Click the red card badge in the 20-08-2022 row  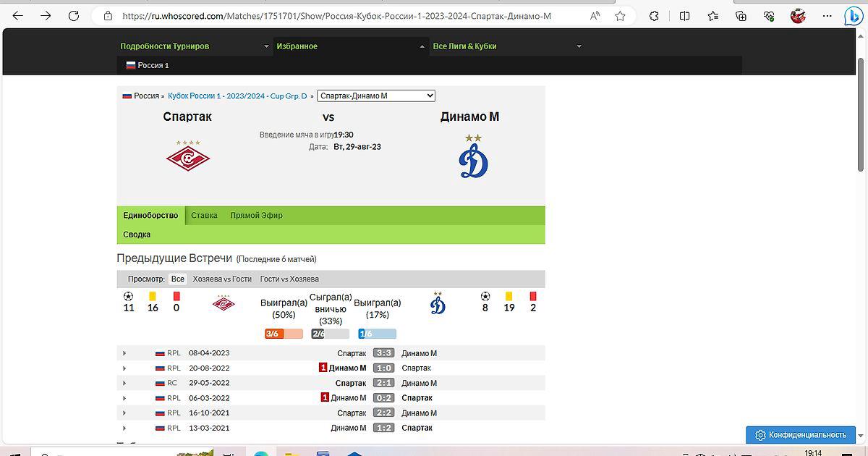pos(323,368)
